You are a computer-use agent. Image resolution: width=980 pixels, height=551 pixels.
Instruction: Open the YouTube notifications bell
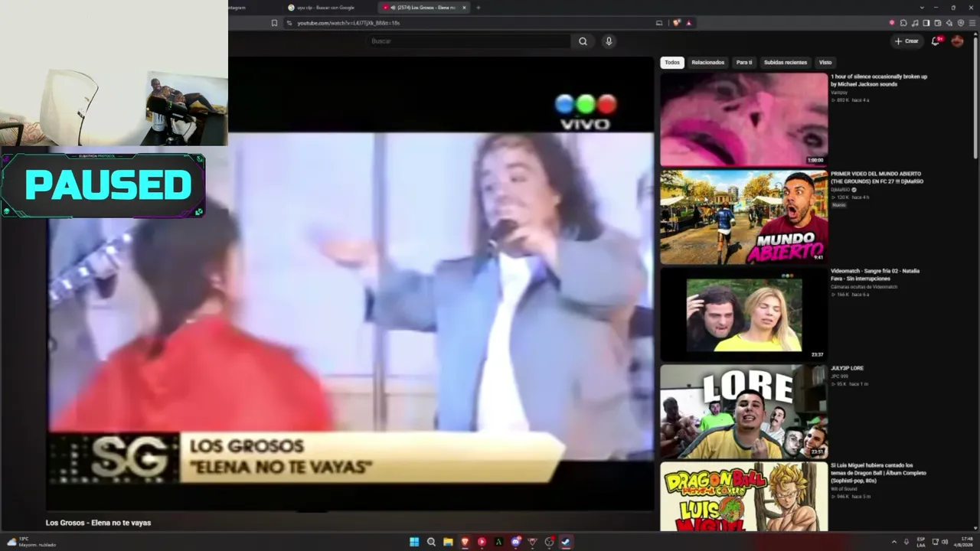click(935, 41)
